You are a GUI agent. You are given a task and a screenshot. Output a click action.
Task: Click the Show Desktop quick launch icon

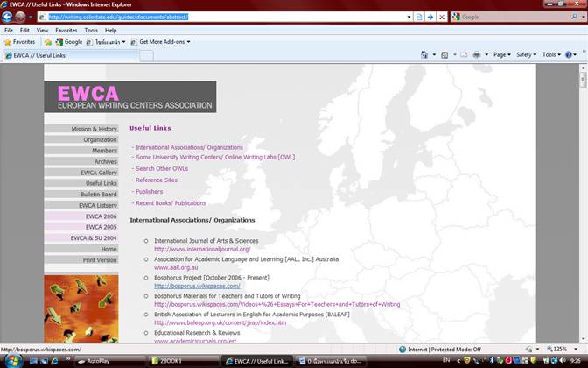click(x=34, y=361)
